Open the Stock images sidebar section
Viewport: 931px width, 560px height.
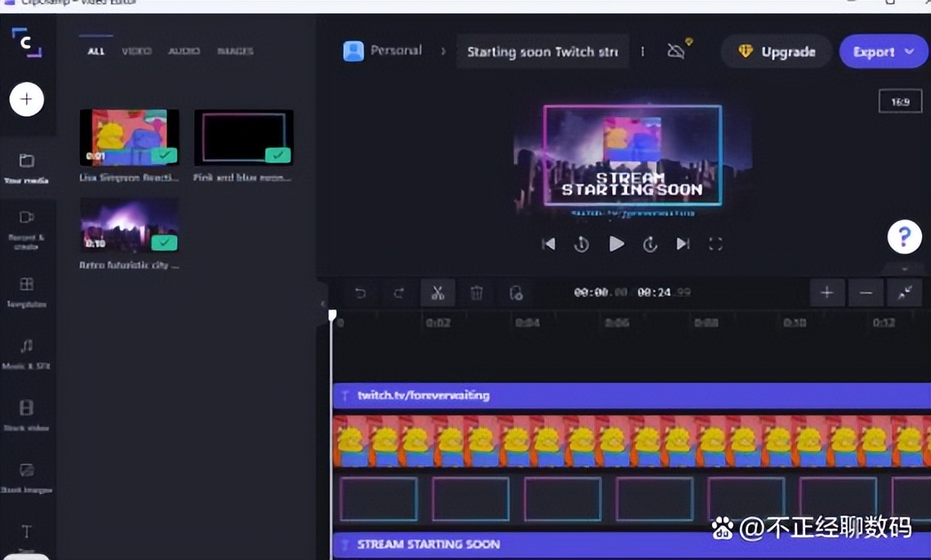27,478
